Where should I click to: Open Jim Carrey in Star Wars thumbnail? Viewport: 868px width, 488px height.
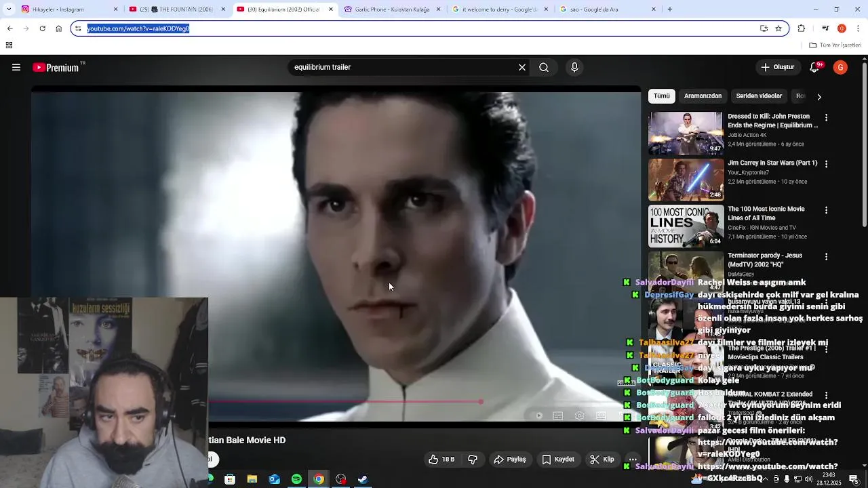(686, 180)
